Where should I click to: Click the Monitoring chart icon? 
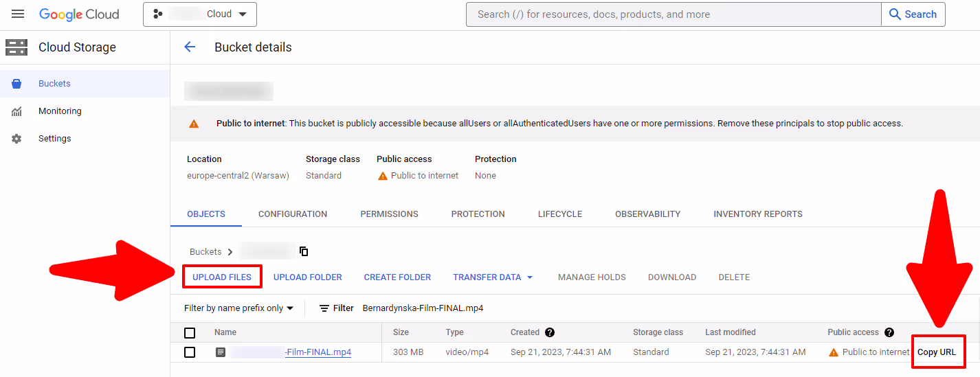pos(16,111)
